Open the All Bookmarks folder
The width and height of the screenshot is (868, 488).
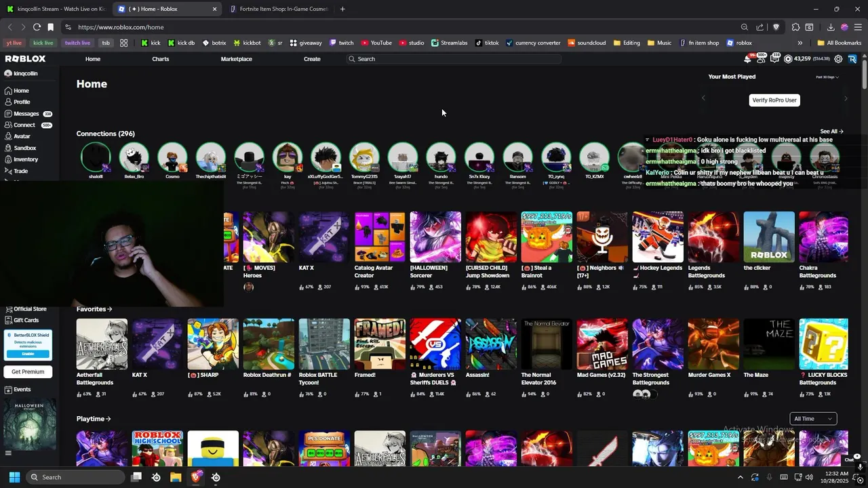click(x=839, y=43)
